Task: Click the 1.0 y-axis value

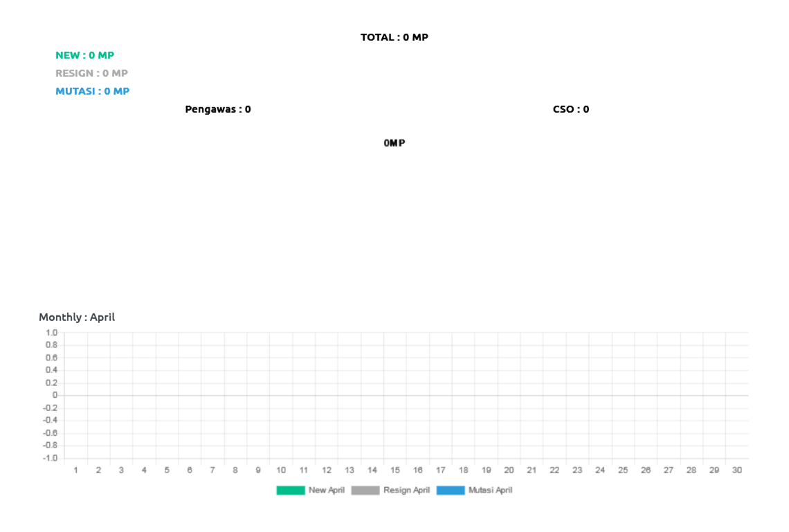Action: click(x=51, y=333)
